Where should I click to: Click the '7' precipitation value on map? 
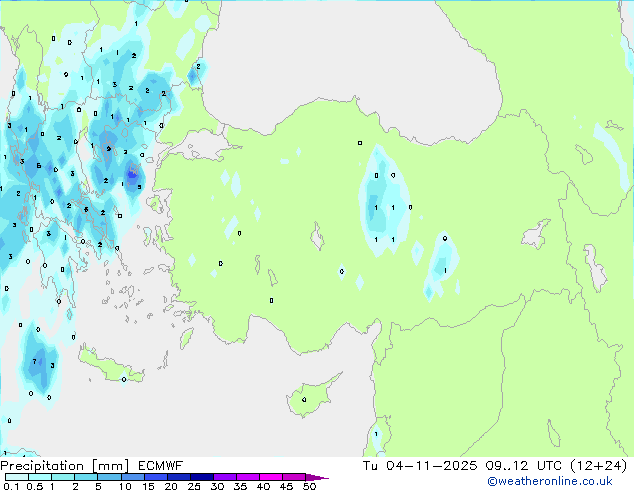pos(34,361)
